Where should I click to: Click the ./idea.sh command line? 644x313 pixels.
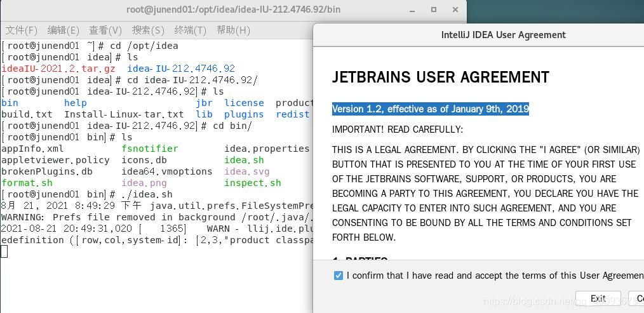click(147, 194)
